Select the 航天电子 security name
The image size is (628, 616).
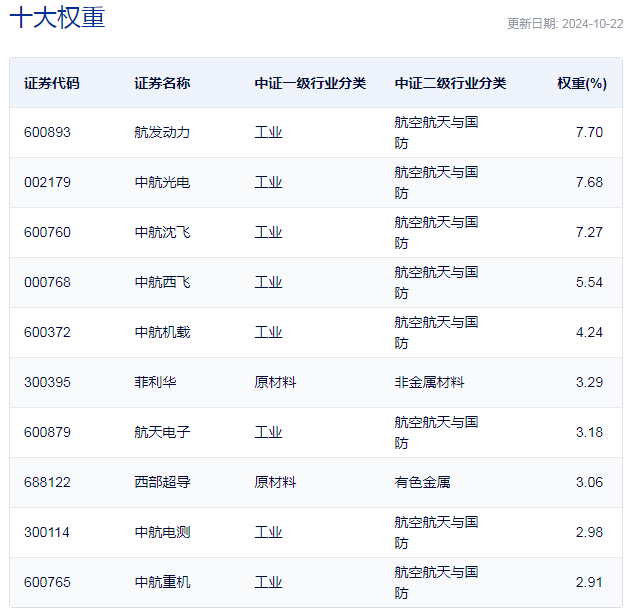(x=162, y=432)
